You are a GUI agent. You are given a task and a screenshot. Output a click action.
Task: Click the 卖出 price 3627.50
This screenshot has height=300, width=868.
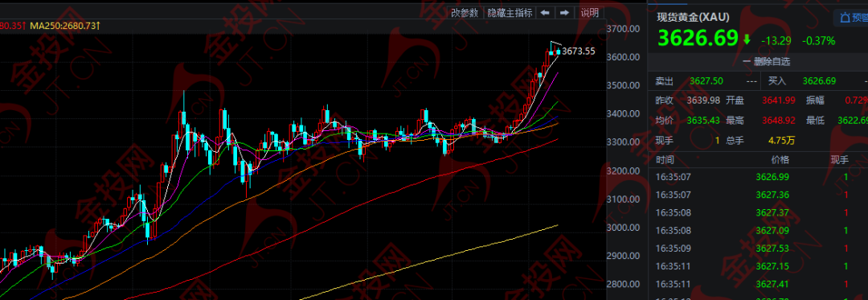click(706, 81)
